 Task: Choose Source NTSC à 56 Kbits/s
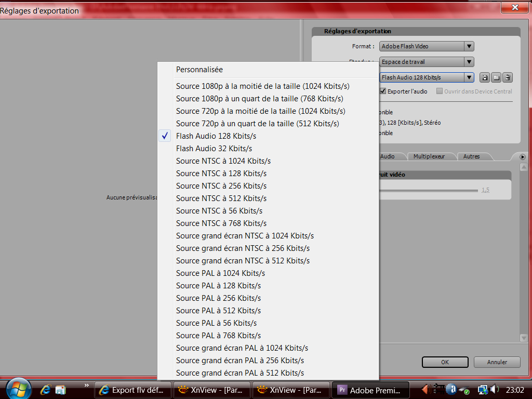click(x=268, y=211)
